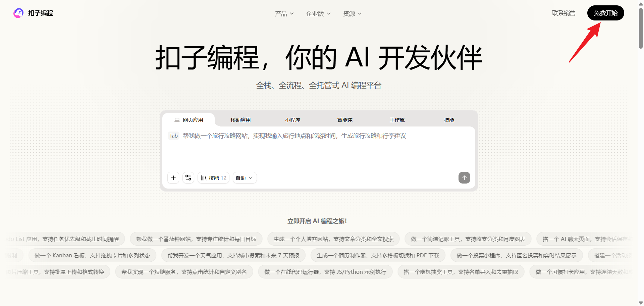Screen dimensions: 644x306
Task: Expand the 企业版 dropdown menu
Action: coord(318,13)
